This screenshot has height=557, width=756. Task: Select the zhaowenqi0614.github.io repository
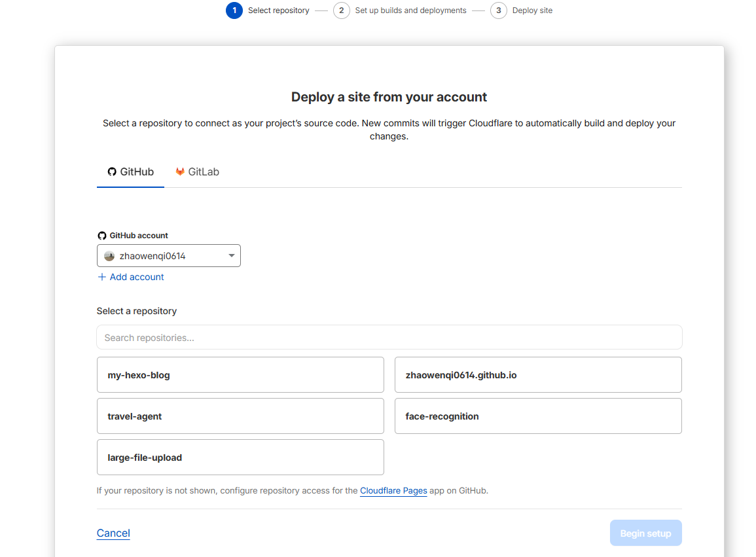click(x=538, y=374)
